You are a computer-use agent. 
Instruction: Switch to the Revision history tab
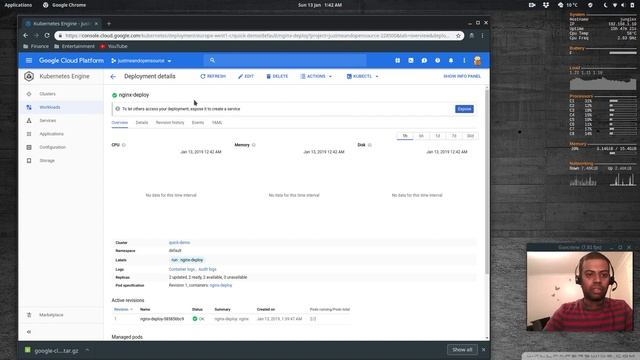(170, 122)
